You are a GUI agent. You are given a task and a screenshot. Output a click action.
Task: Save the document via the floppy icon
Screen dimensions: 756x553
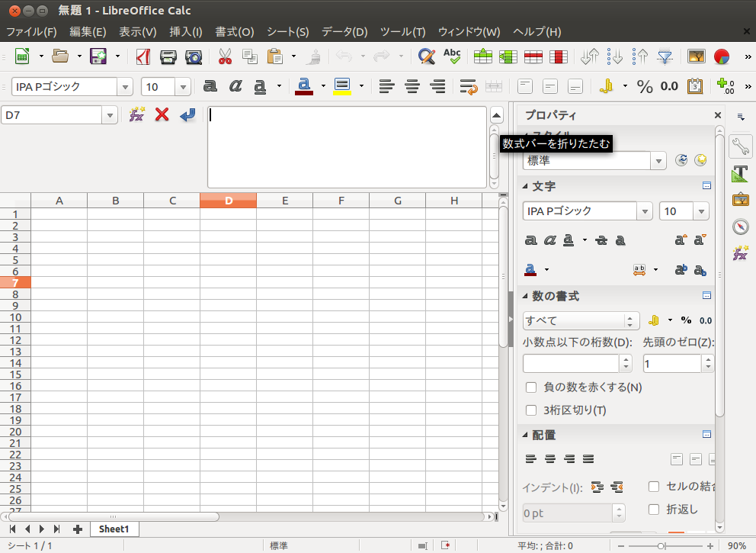tap(98, 56)
